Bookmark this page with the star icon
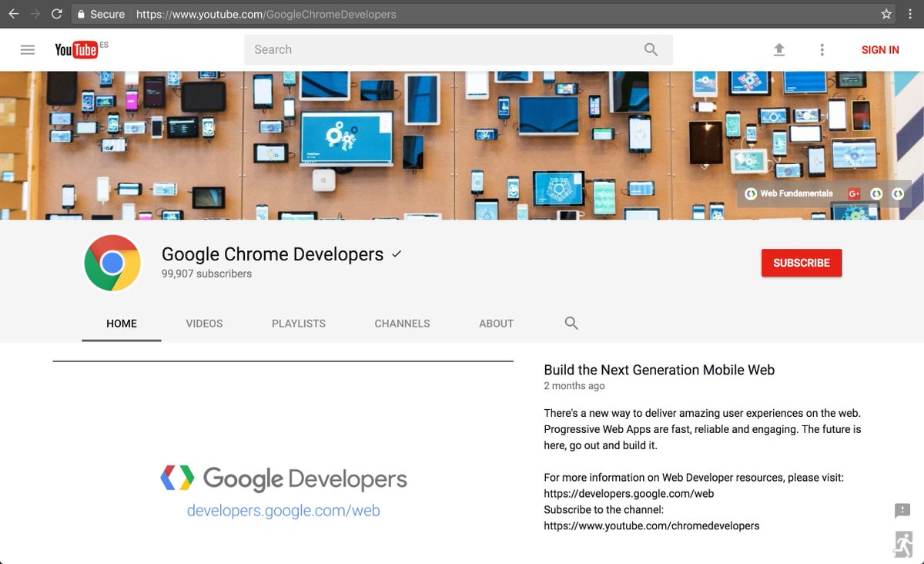 point(886,14)
